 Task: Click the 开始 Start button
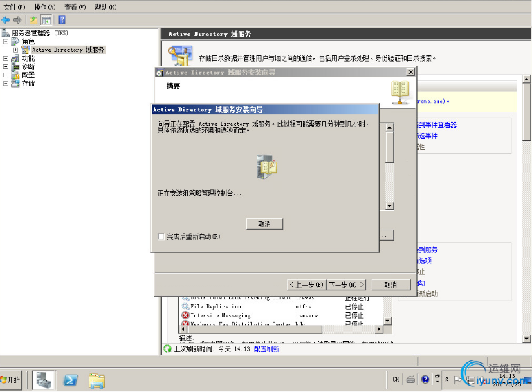10,380
